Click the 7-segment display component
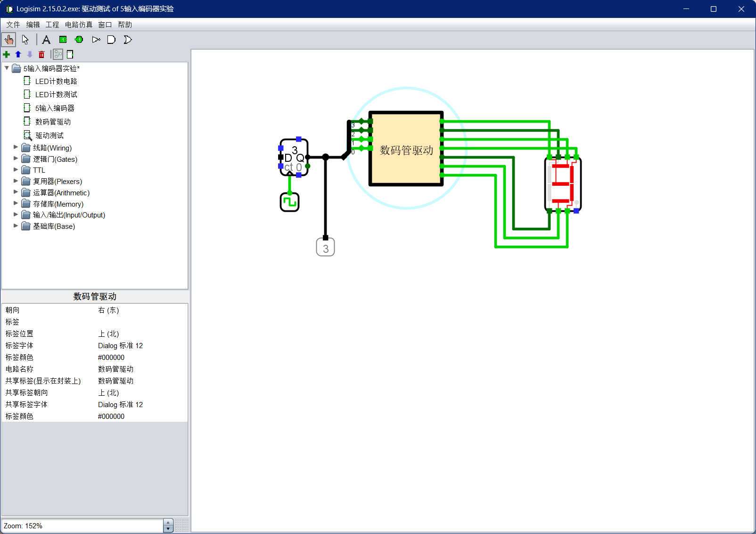 pos(563,184)
